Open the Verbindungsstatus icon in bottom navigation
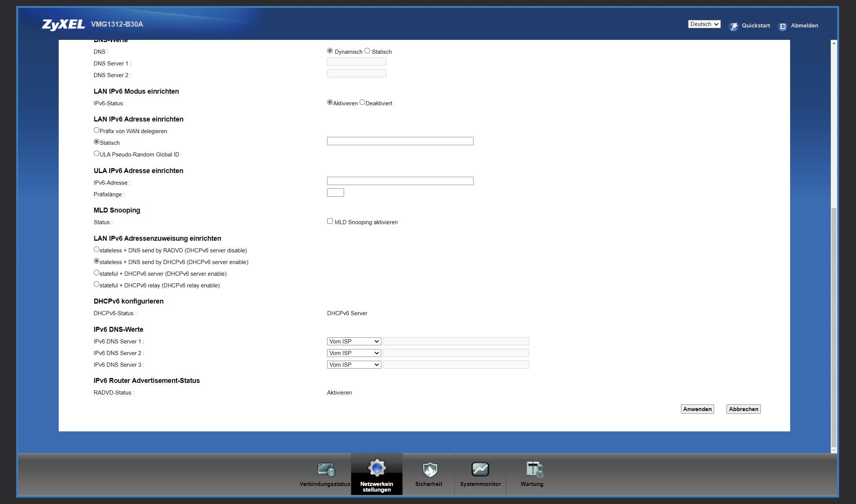This screenshot has height=504, width=856. pyautogui.click(x=326, y=469)
